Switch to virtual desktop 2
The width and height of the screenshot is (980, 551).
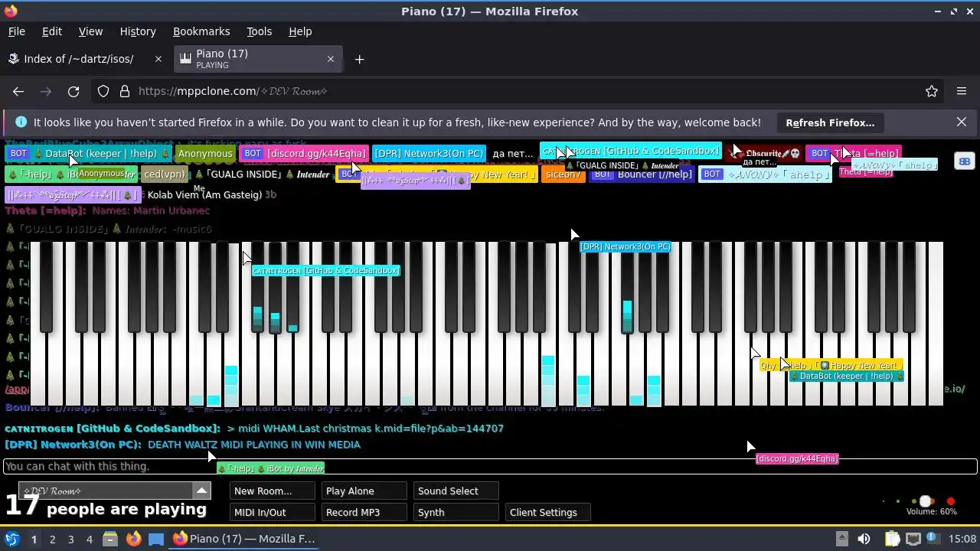pos(52,539)
